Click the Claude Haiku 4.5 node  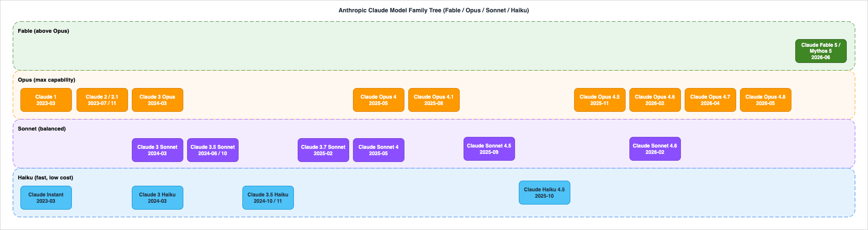click(x=544, y=193)
